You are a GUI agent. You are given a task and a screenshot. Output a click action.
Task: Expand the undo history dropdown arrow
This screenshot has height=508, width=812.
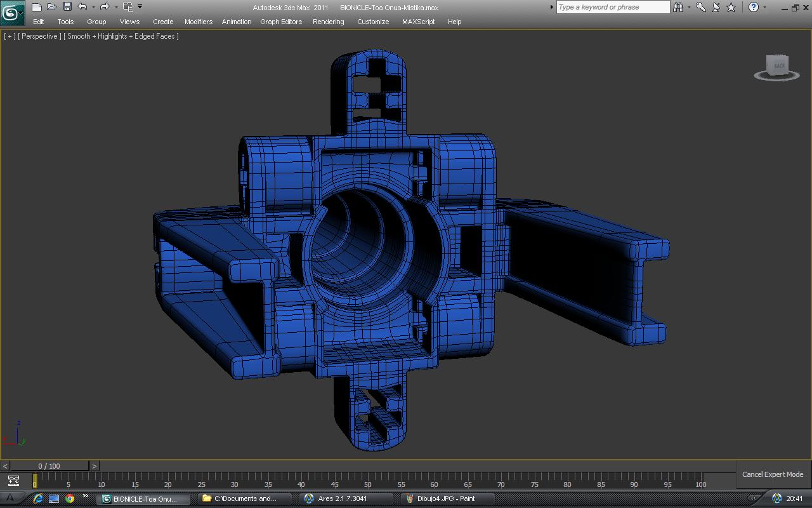click(93, 7)
